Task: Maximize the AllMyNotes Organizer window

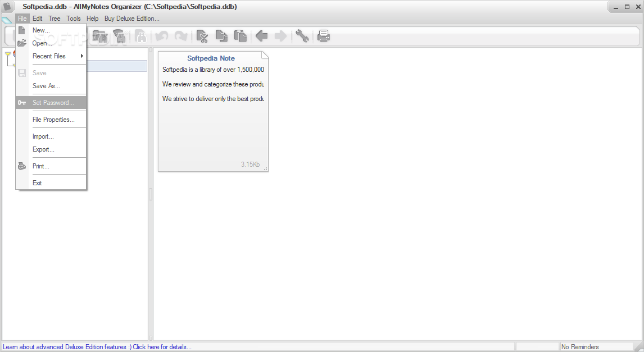Action: point(627,7)
